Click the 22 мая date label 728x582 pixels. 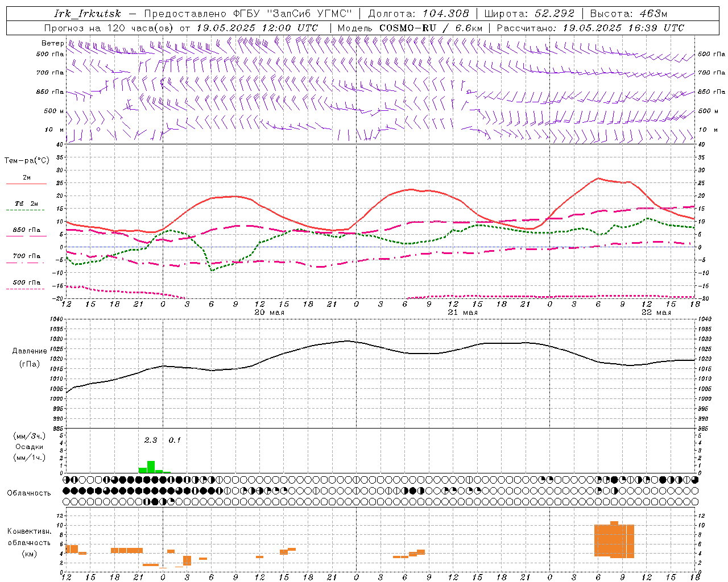(656, 313)
